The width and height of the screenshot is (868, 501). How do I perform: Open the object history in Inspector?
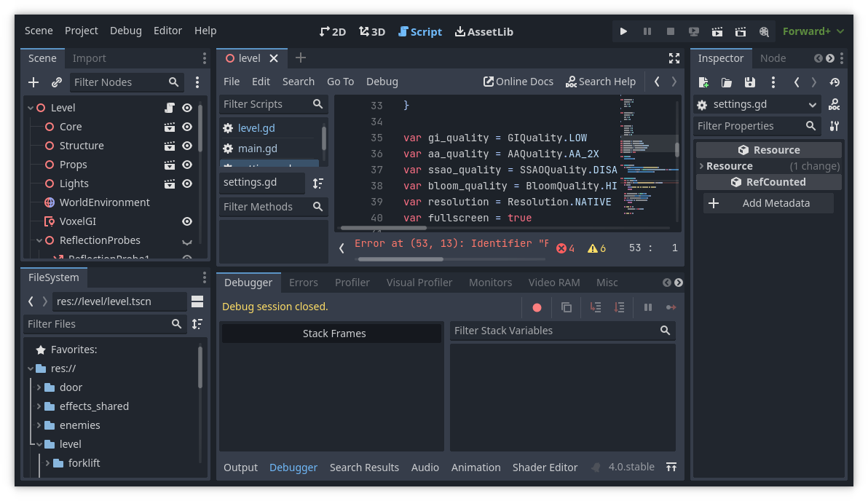coord(835,82)
